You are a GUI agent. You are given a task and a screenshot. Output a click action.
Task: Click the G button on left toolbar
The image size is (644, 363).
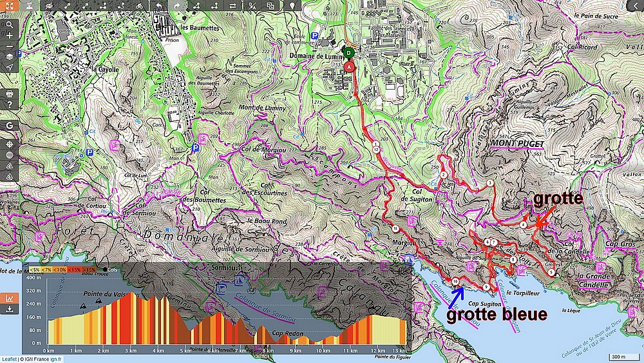pos(10,125)
